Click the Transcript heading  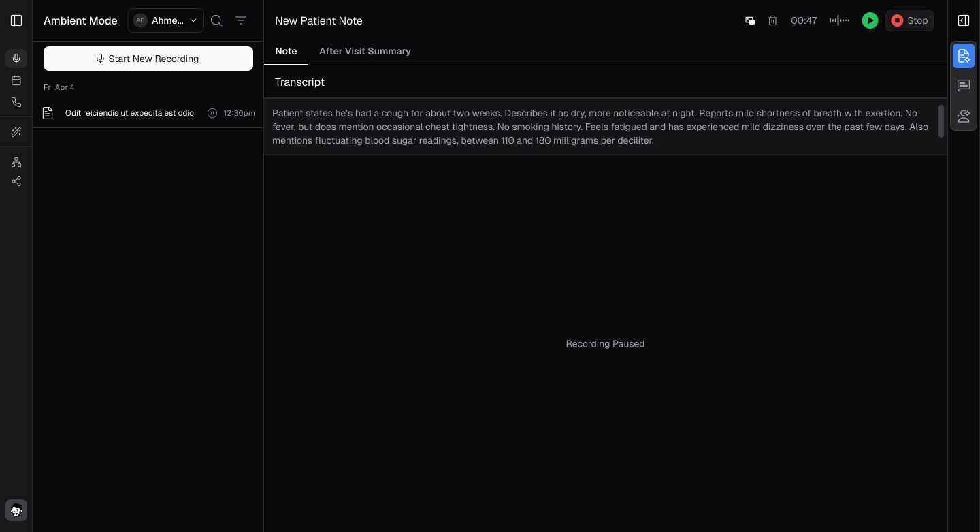[x=299, y=82]
